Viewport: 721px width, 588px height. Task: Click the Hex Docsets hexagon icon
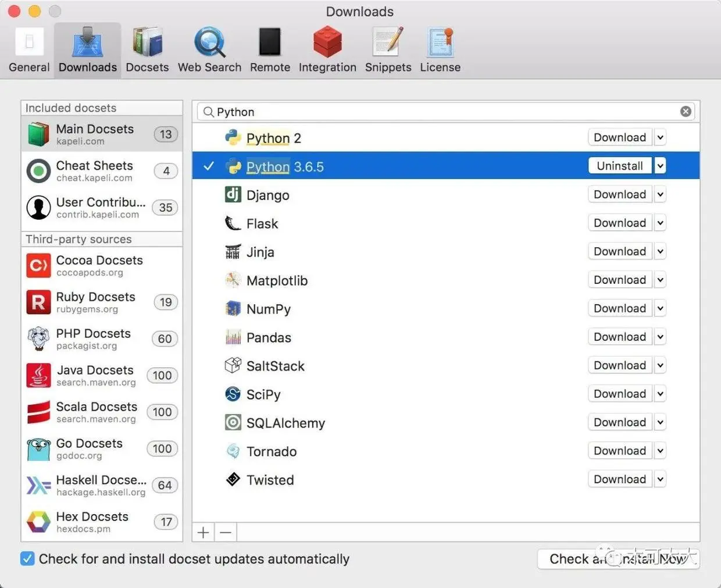click(x=38, y=522)
